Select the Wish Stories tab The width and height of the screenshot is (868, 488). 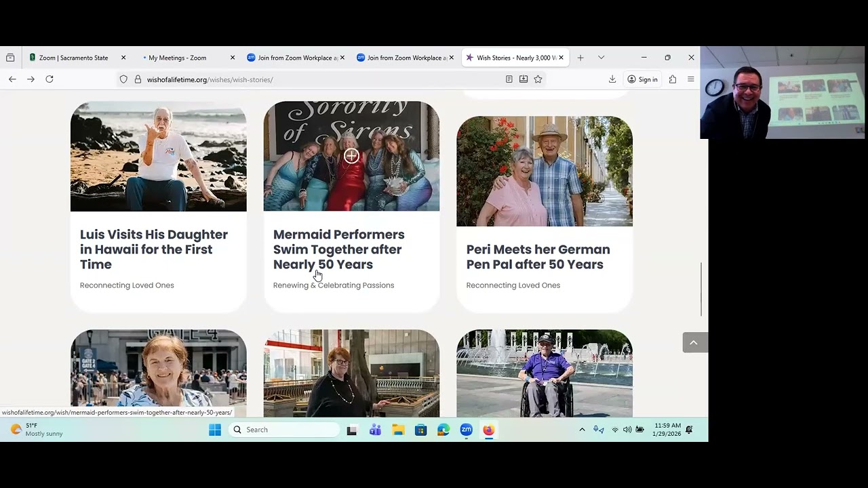pos(515,58)
